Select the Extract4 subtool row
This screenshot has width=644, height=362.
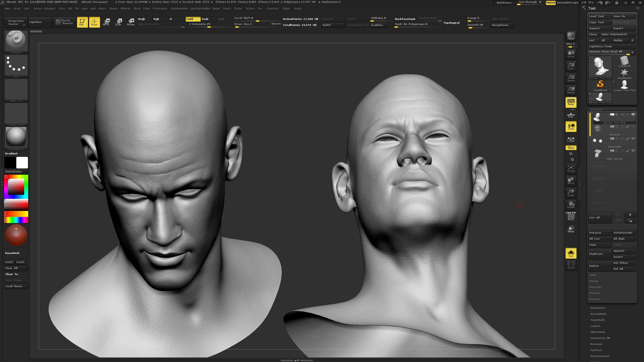pos(614,130)
